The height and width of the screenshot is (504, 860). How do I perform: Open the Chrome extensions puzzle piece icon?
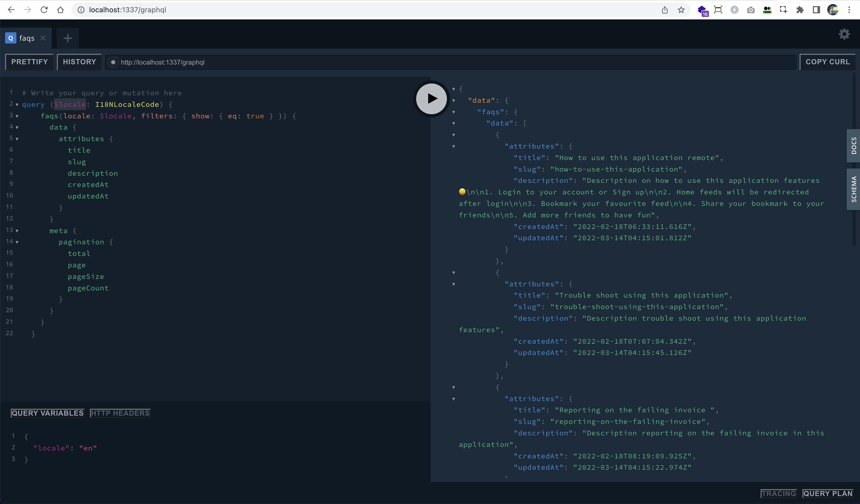click(x=800, y=10)
